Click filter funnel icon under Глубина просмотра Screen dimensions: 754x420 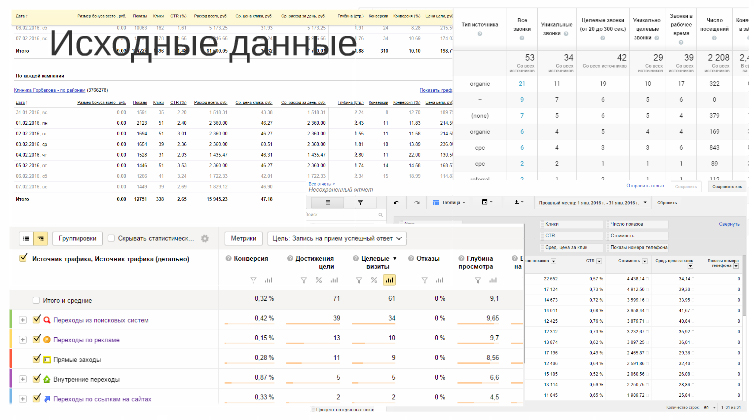pyautogui.click(x=478, y=280)
